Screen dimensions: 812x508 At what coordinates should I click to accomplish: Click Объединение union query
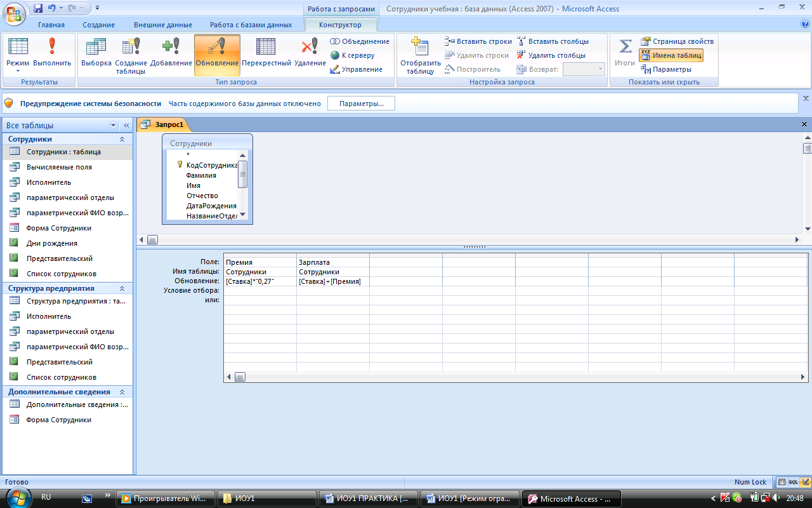360,41
